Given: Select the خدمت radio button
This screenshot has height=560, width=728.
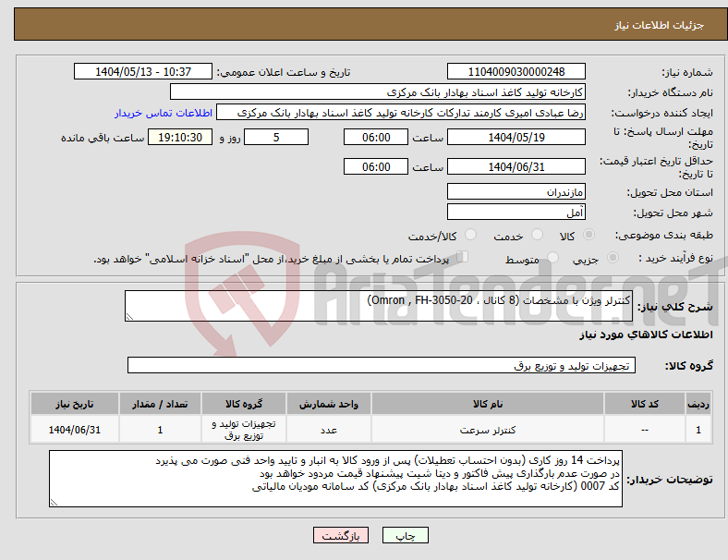Looking at the screenshot, I should tap(537, 235).
